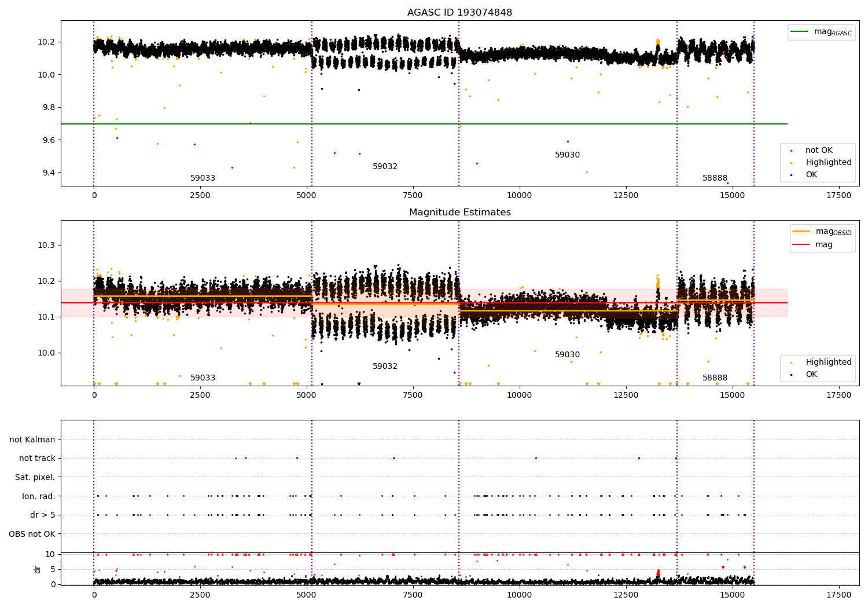
Task: Click the 59033 label in the top plot
Action: (x=203, y=178)
